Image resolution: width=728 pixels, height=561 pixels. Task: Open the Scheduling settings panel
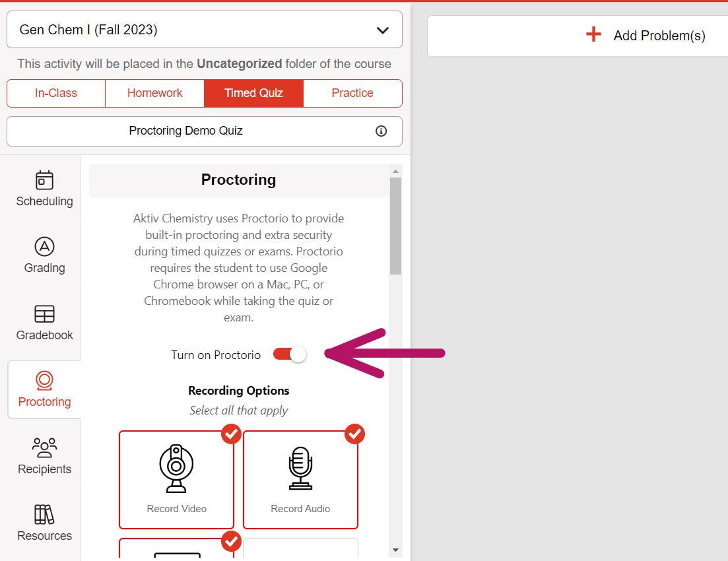click(x=44, y=189)
